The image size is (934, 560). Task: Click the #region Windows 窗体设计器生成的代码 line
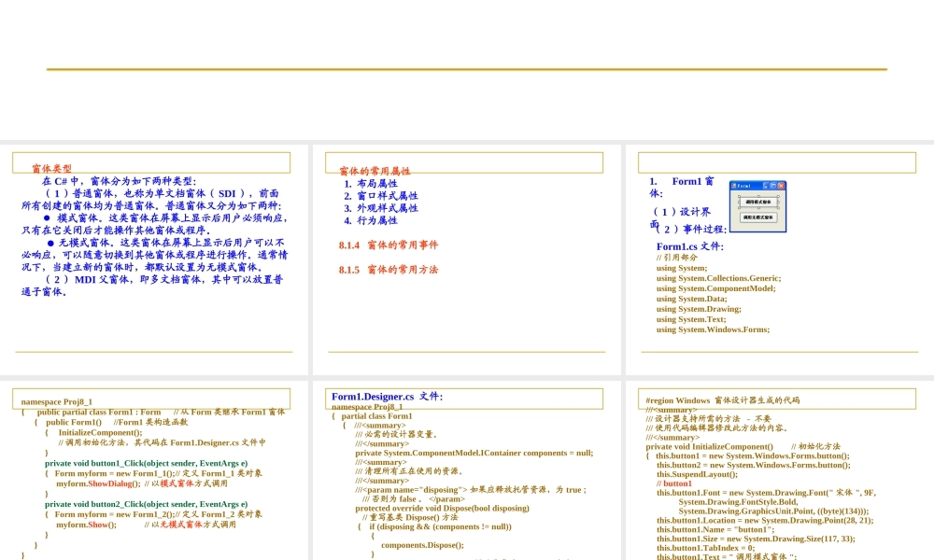click(723, 400)
